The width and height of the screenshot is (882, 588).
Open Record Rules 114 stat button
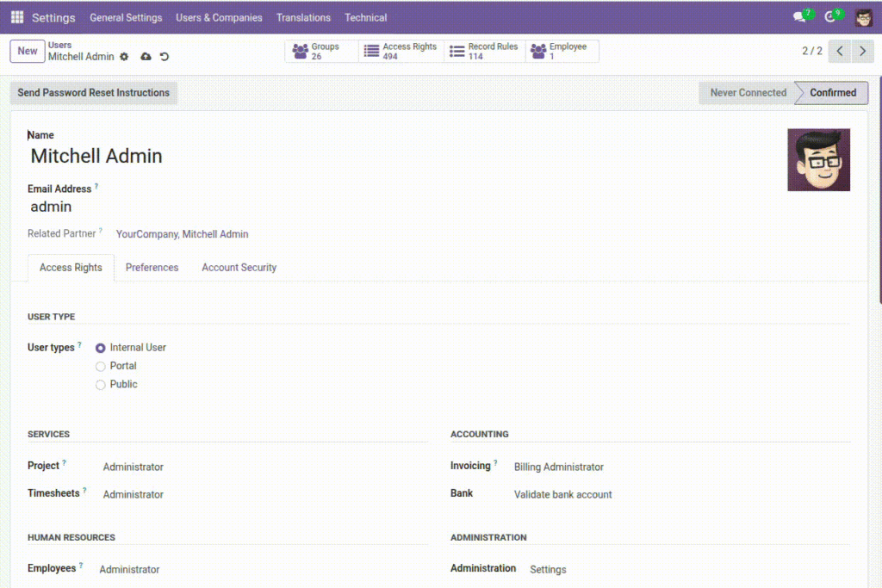(x=484, y=51)
